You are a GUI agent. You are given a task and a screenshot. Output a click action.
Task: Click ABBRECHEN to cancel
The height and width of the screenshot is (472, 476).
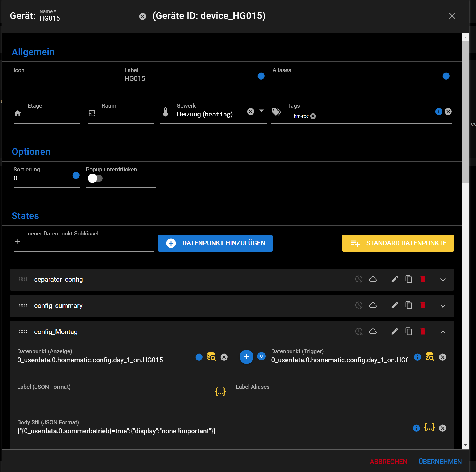coord(388,462)
